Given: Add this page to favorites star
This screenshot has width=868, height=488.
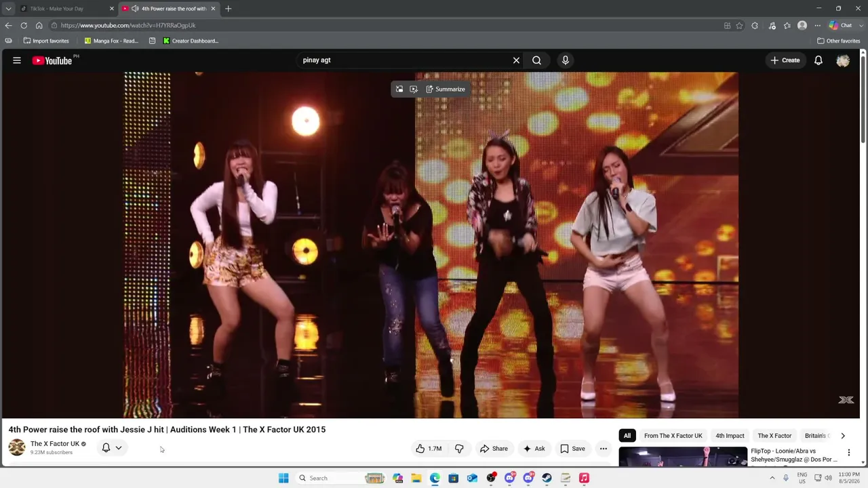Looking at the screenshot, I should point(739,26).
